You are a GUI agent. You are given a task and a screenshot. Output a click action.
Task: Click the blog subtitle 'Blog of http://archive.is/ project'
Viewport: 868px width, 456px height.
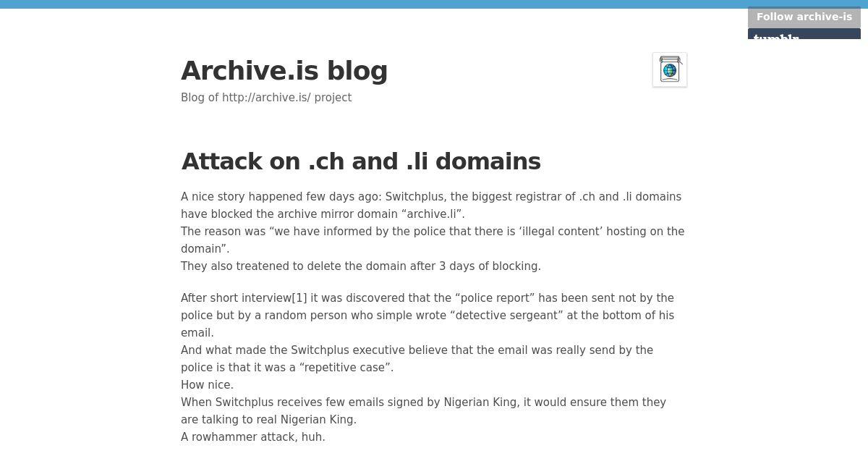pos(266,98)
